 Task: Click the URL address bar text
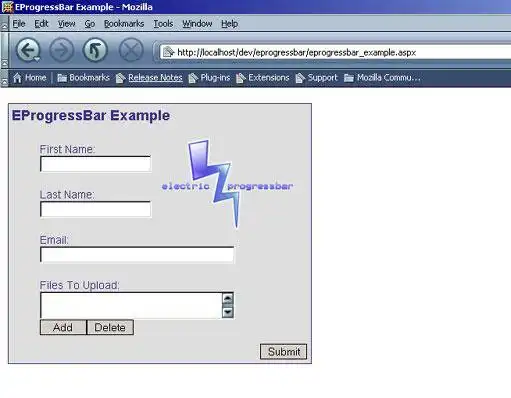tap(297, 53)
